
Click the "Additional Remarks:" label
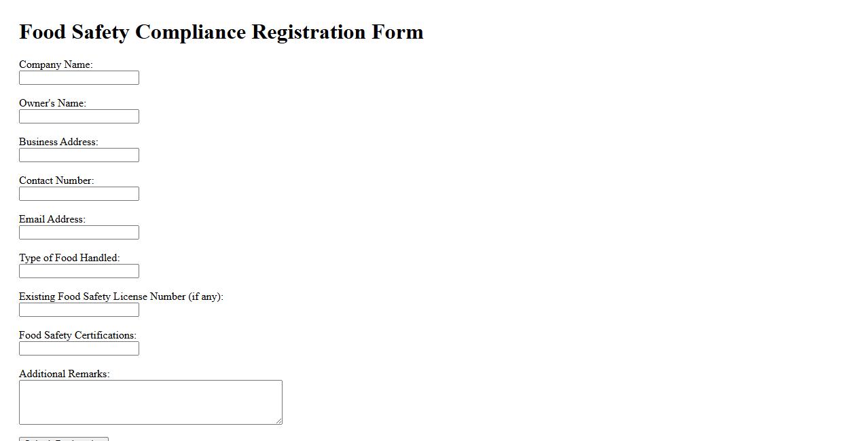tap(64, 374)
